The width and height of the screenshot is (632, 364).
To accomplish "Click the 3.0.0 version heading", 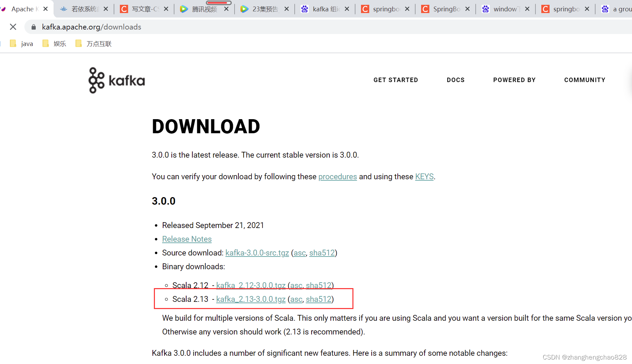I will (x=163, y=201).
